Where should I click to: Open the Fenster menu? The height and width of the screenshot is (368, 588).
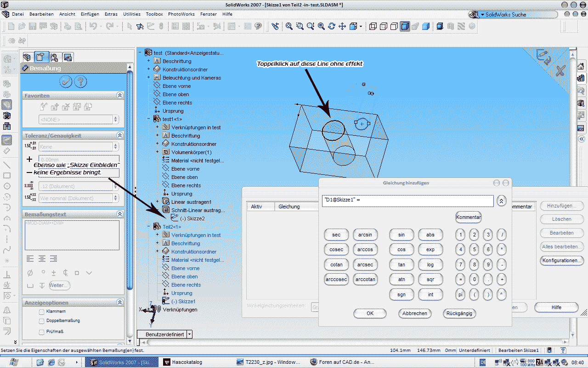(209, 14)
